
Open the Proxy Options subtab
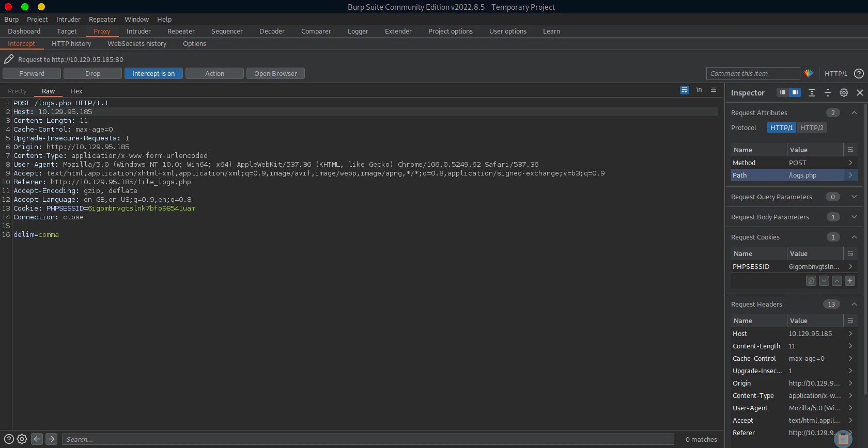pyautogui.click(x=194, y=43)
